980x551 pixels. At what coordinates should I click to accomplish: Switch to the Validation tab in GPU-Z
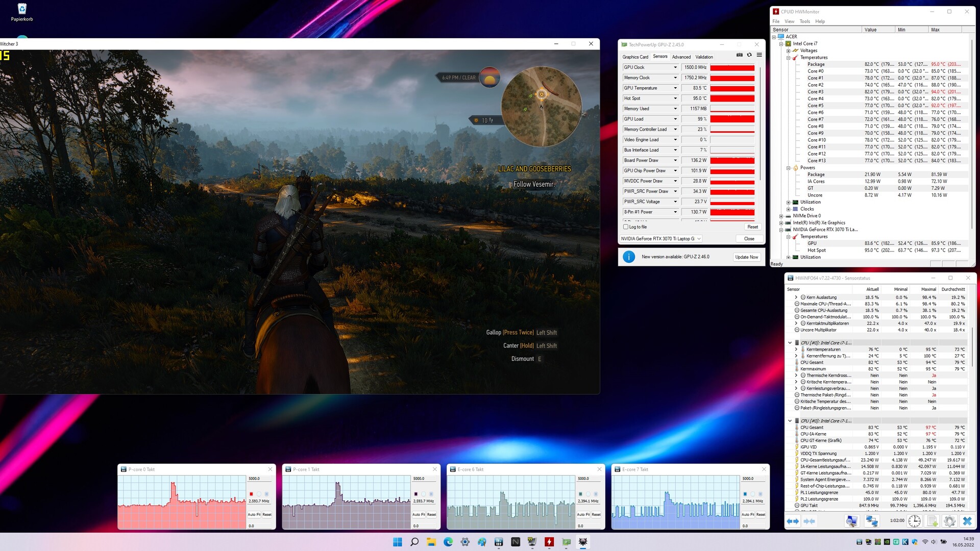[704, 57]
